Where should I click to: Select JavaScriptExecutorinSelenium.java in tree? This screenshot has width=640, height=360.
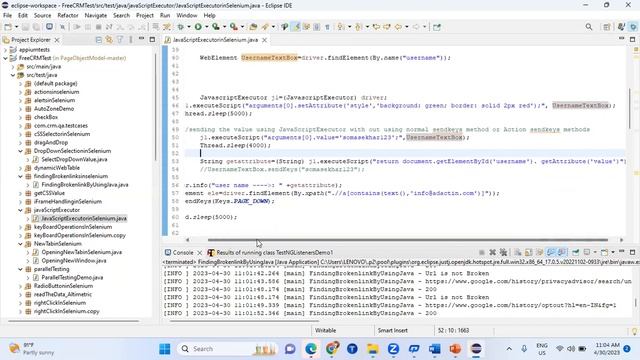tap(84, 219)
